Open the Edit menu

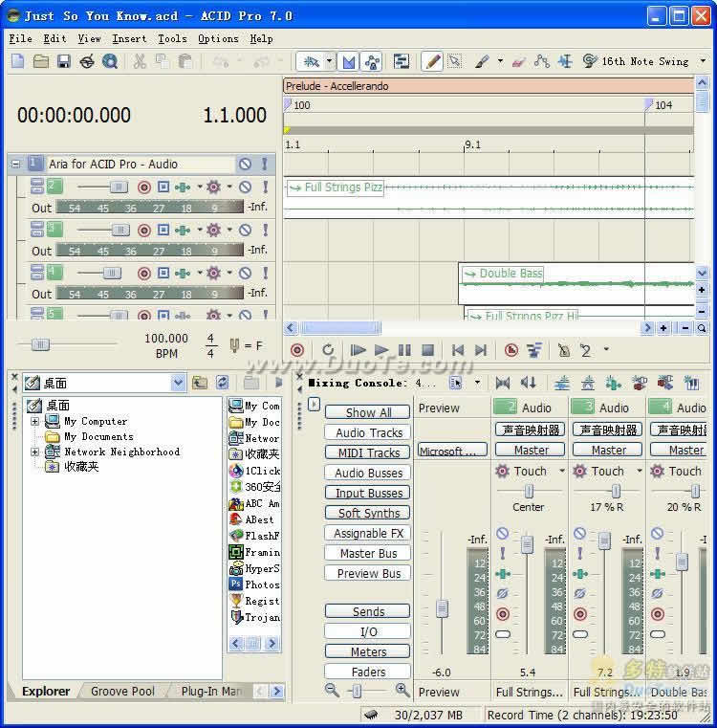[x=54, y=38]
